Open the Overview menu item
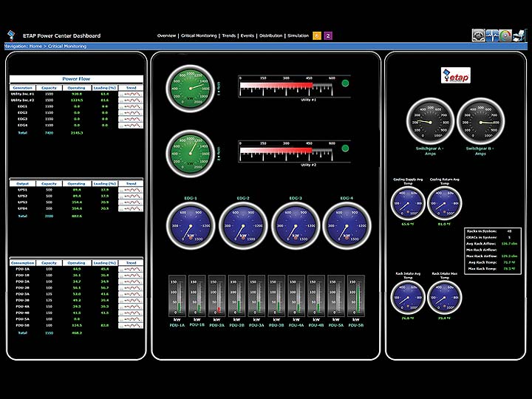Image resolution: width=532 pixels, height=399 pixels. click(166, 35)
